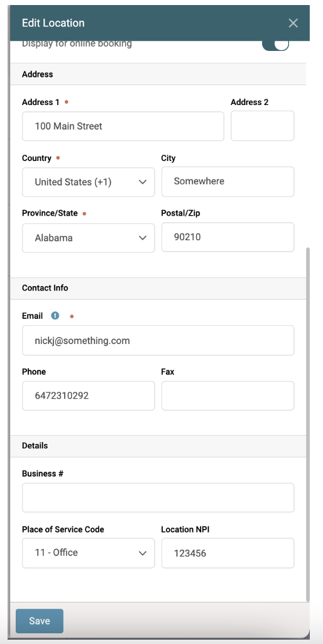Select the Phone number field

click(89, 396)
